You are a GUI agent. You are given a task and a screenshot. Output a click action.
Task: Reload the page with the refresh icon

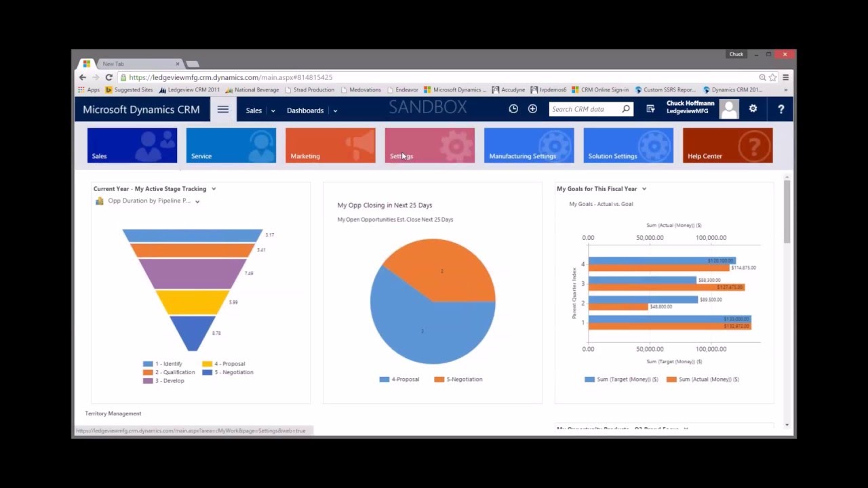click(108, 77)
